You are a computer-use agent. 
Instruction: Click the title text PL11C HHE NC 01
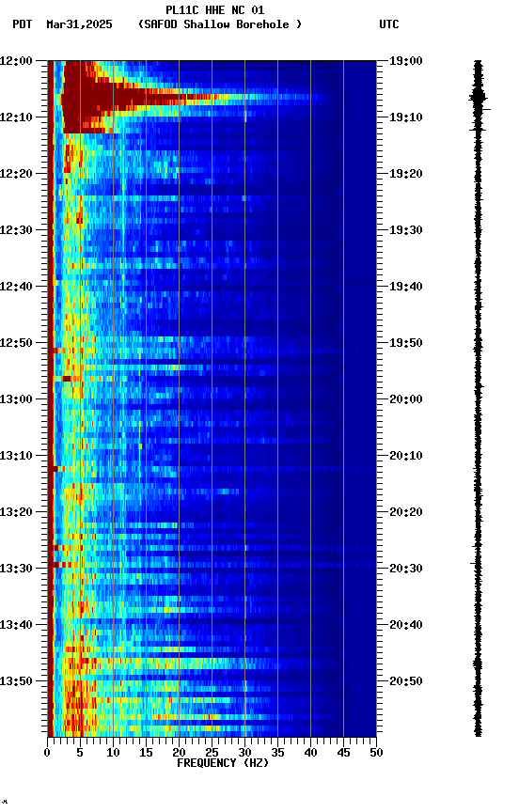pyautogui.click(x=215, y=10)
